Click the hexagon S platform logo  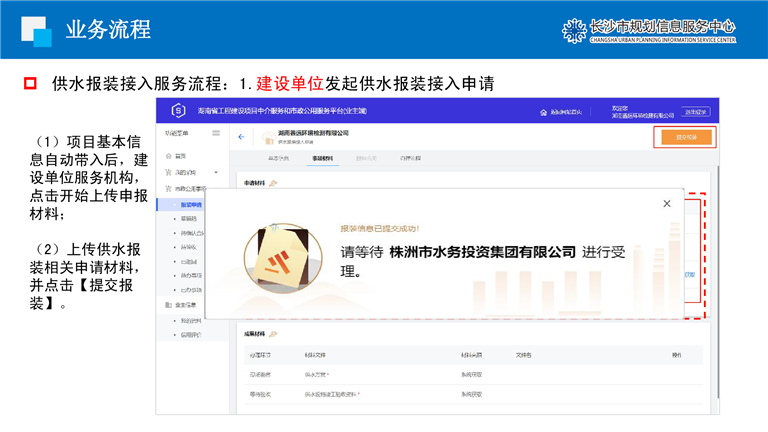coord(178,111)
